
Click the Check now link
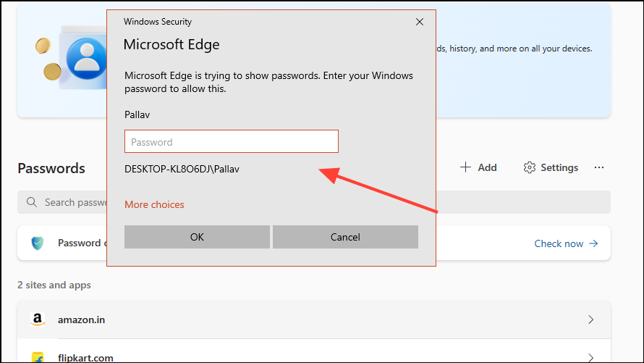(559, 243)
